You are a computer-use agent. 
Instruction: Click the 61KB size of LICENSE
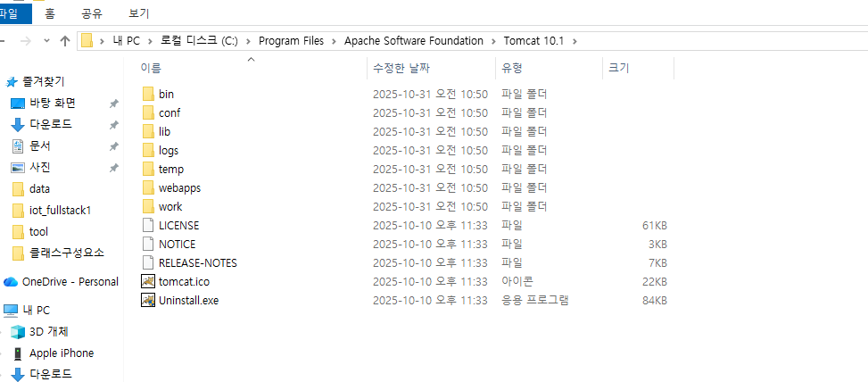[x=654, y=225]
